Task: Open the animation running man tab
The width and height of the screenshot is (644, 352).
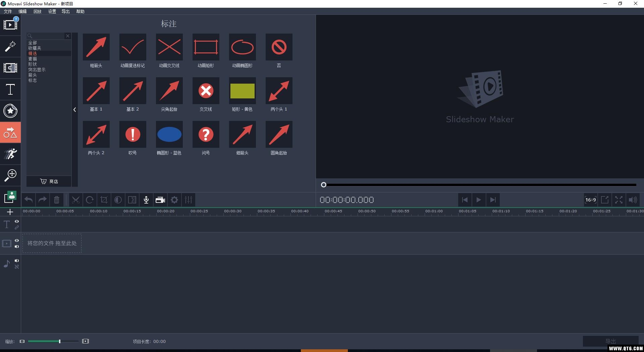Action: click(x=10, y=154)
